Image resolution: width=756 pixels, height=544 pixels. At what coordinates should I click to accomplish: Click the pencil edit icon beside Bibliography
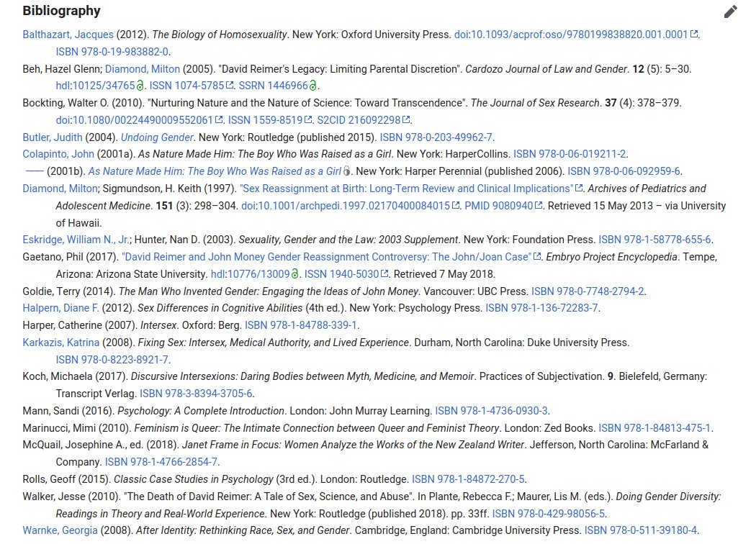point(731,12)
